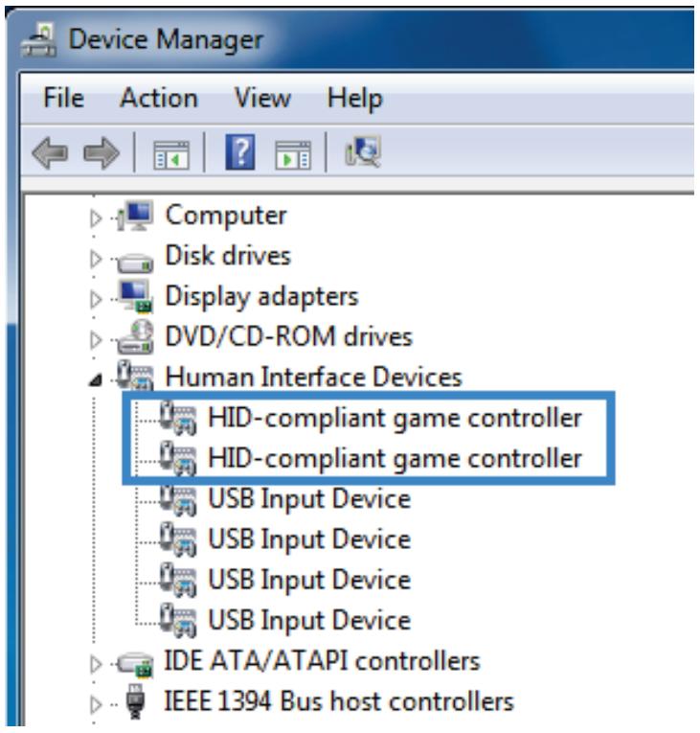Expand the DVD/CD-ROM drives node
The image size is (700, 733).
(x=96, y=340)
